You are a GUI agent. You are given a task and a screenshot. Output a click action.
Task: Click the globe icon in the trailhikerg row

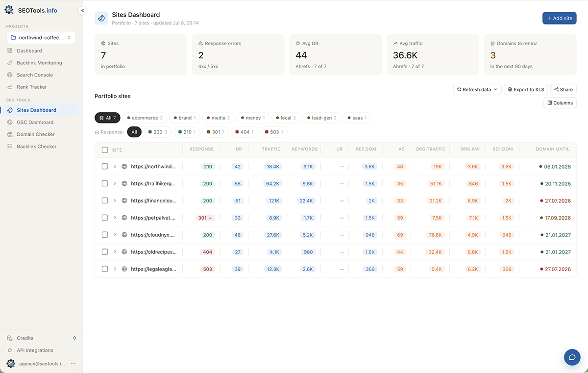(x=124, y=184)
